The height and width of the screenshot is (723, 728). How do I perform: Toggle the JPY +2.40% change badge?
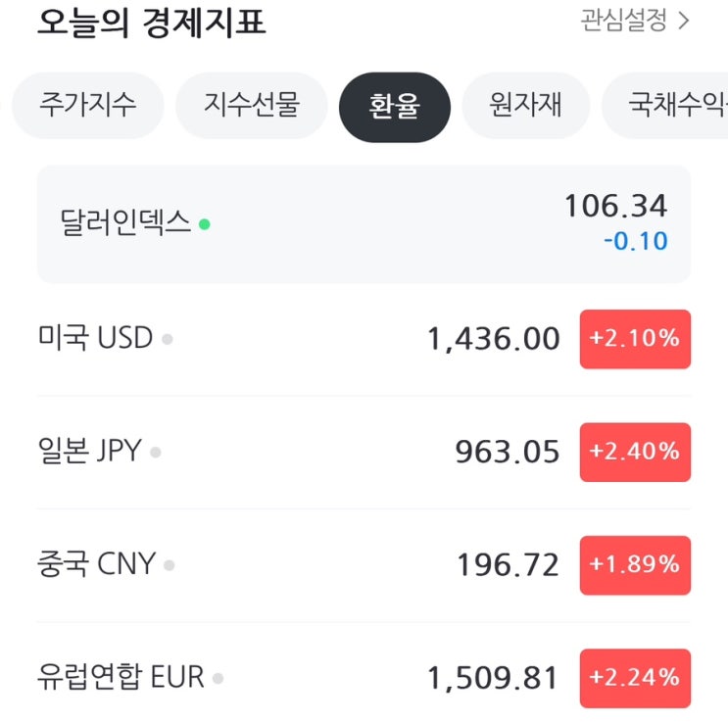click(634, 452)
